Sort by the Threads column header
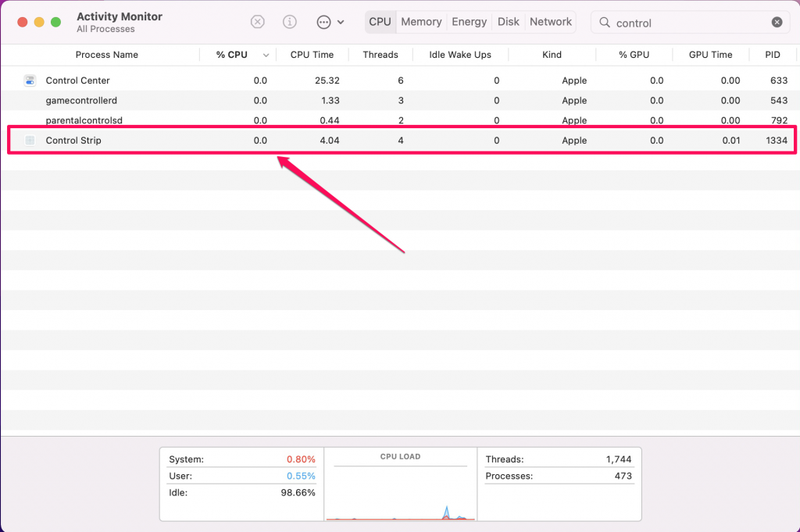800x532 pixels. [x=380, y=55]
